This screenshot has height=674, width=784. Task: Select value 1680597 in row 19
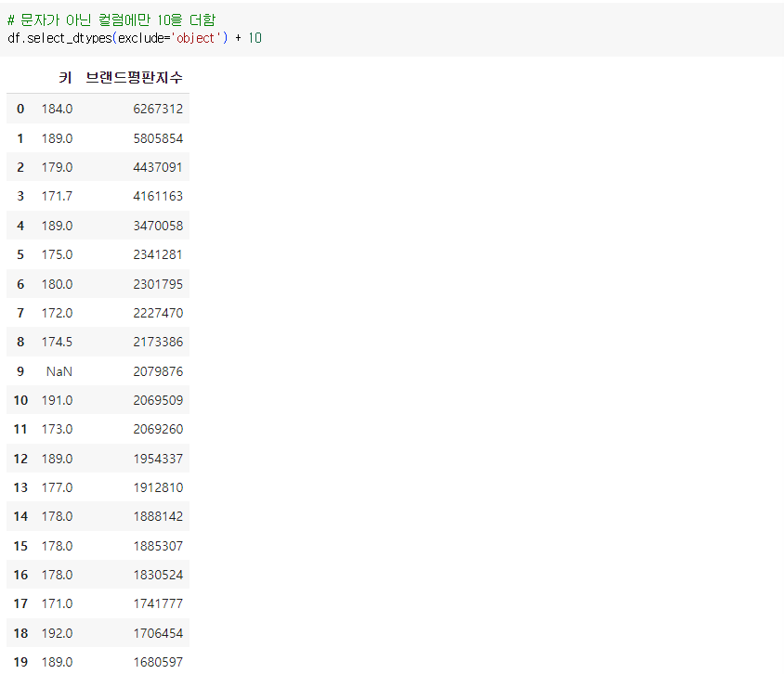tap(158, 663)
